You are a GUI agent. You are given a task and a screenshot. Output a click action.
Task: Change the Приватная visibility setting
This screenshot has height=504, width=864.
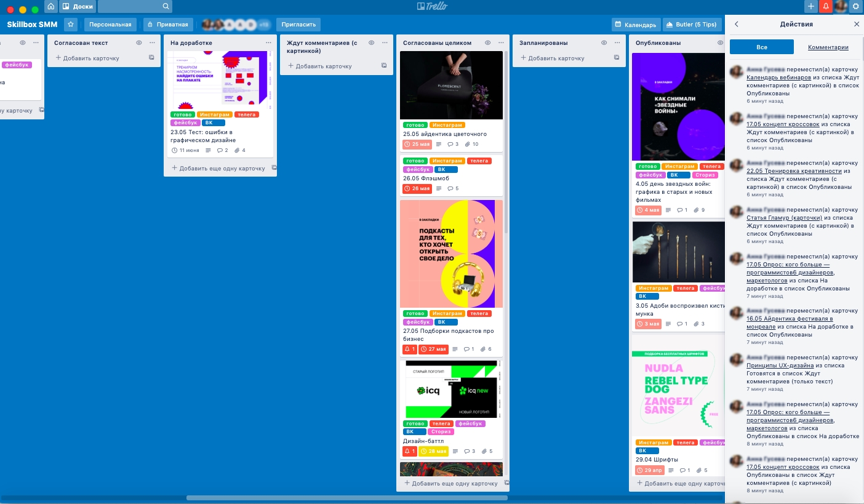[x=167, y=25]
